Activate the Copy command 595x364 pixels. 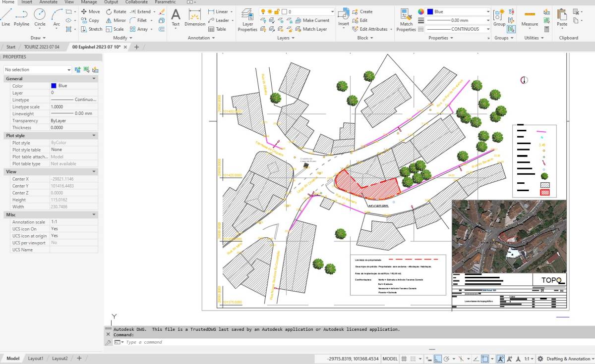click(90, 20)
